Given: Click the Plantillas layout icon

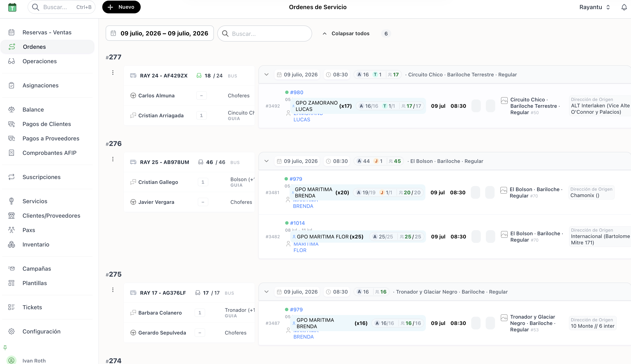Looking at the screenshot, I should click(x=11, y=283).
